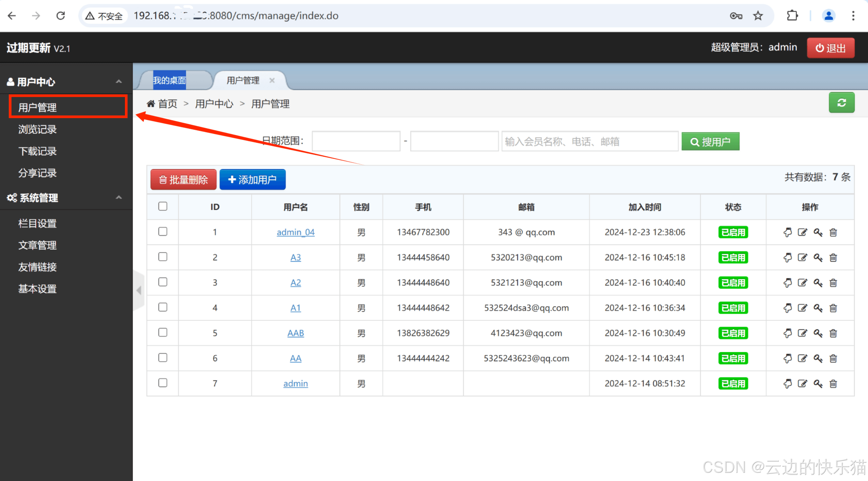Image resolution: width=868 pixels, height=481 pixels.
Task: Check the checkbox for user ID 1
Action: (163, 232)
